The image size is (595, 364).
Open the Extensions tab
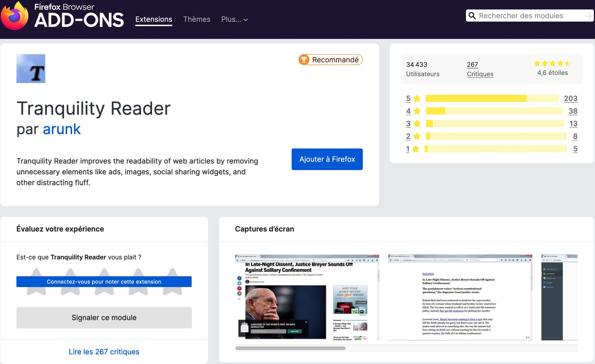[154, 19]
